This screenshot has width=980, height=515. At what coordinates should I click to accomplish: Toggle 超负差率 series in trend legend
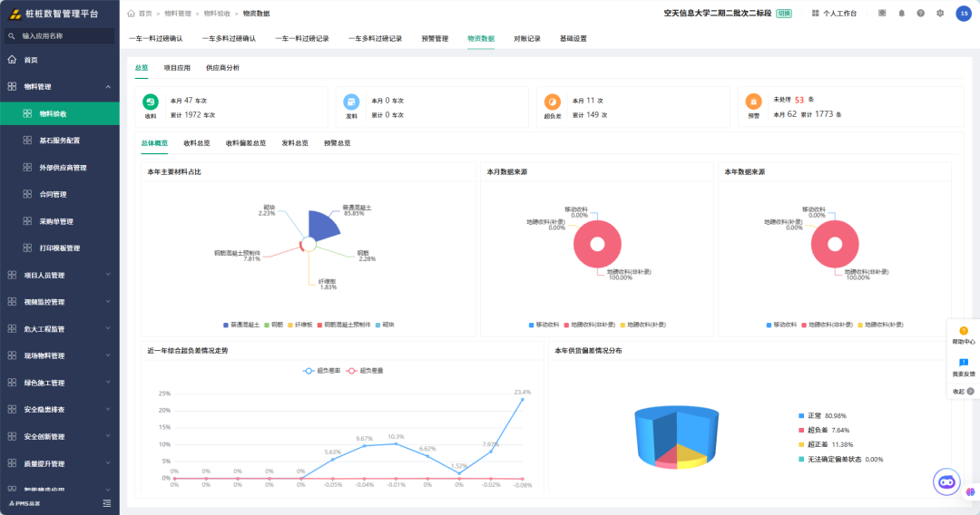322,371
